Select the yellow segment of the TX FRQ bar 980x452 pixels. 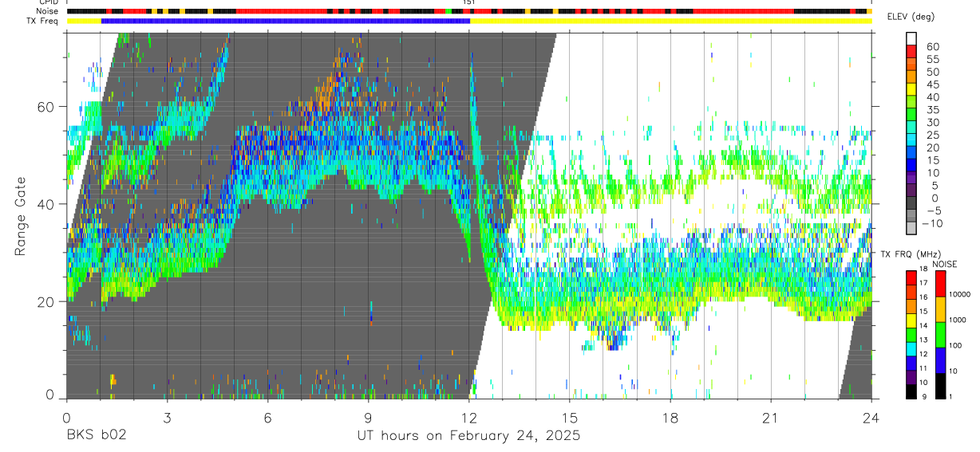tap(911, 320)
